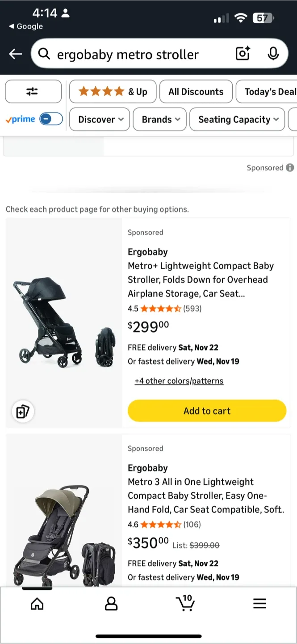Open +4 other colors/patterns link
Image resolution: width=297 pixels, height=644 pixels.
[179, 381]
